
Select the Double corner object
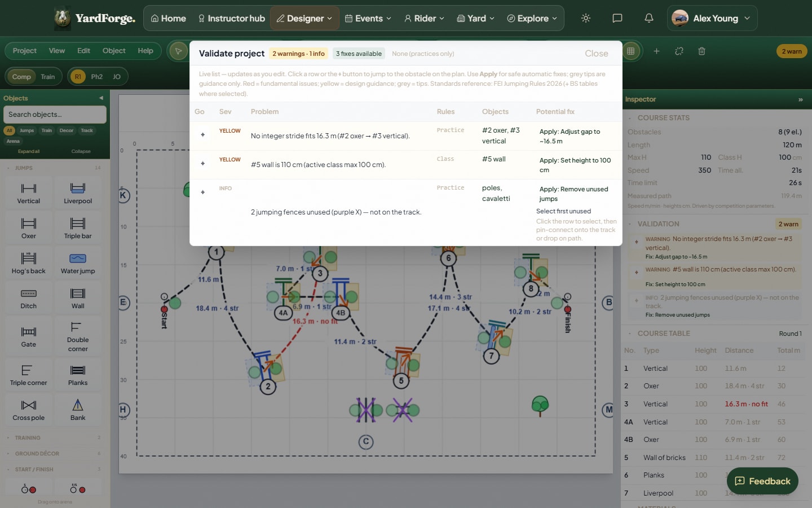(x=78, y=336)
